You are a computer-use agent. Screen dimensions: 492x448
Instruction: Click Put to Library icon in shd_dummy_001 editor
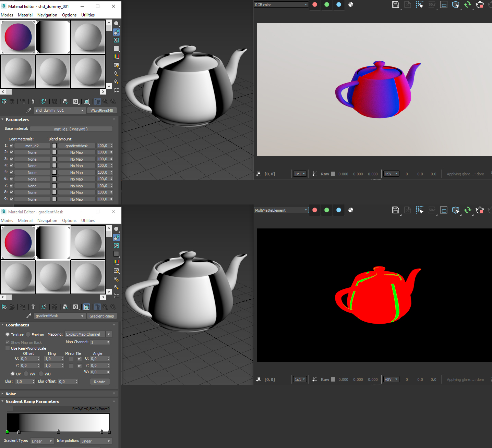pyautogui.click(x=65, y=101)
